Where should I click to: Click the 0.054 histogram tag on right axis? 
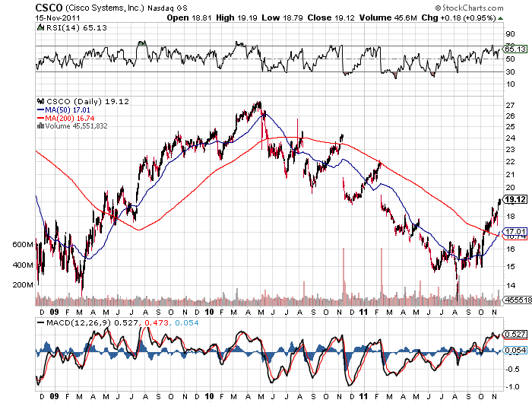[515, 350]
